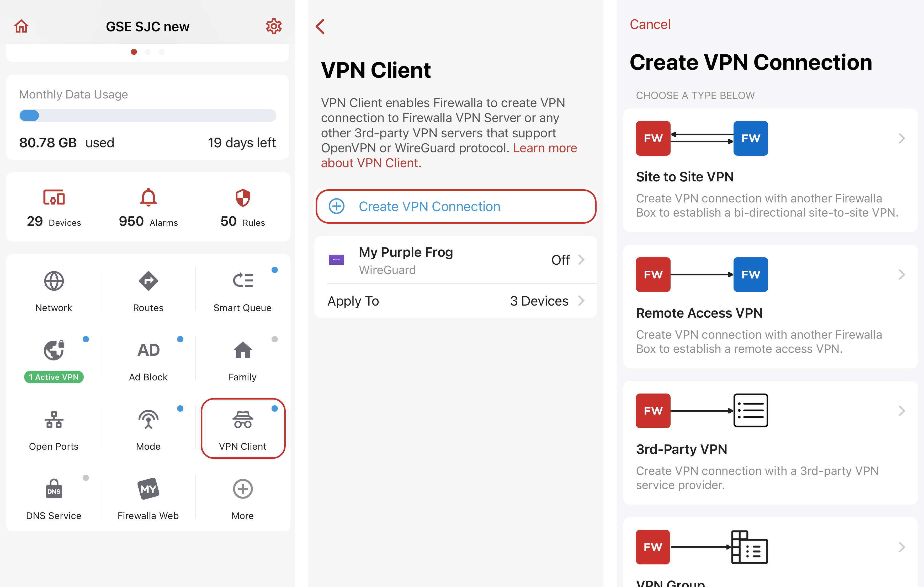Tap the 3rd-Party VPN diagram icon

[x=702, y=411]
